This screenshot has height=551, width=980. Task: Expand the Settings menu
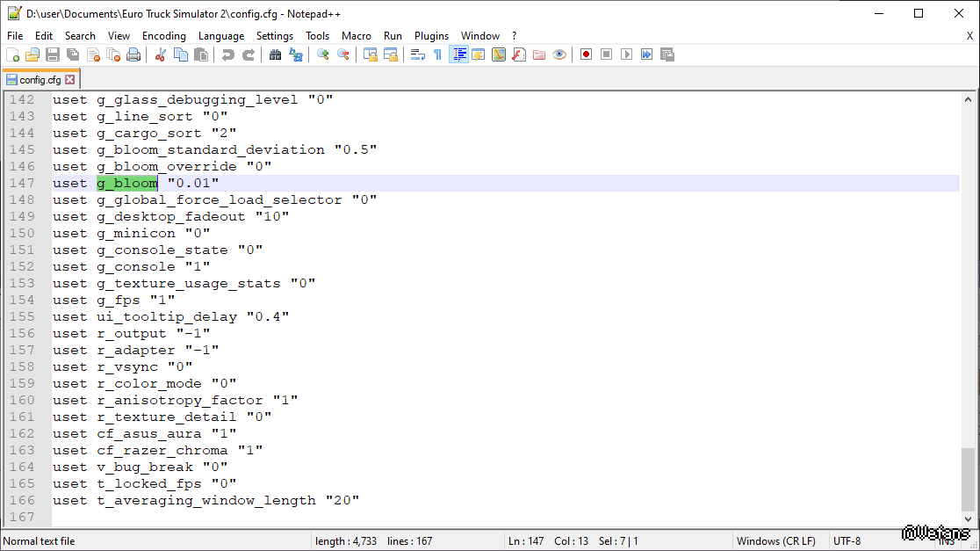click(x=275, y=36)
